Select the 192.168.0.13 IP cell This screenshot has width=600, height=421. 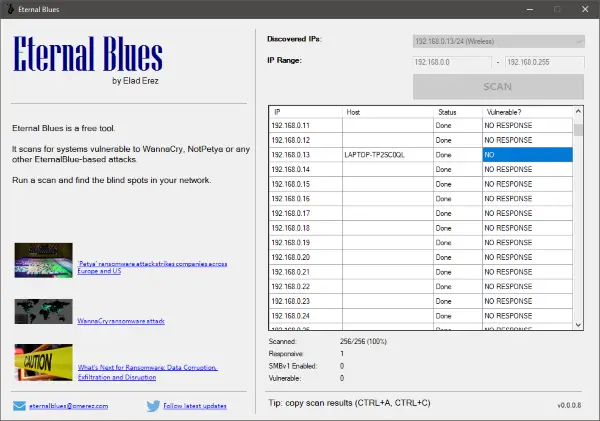coord(306,155)
